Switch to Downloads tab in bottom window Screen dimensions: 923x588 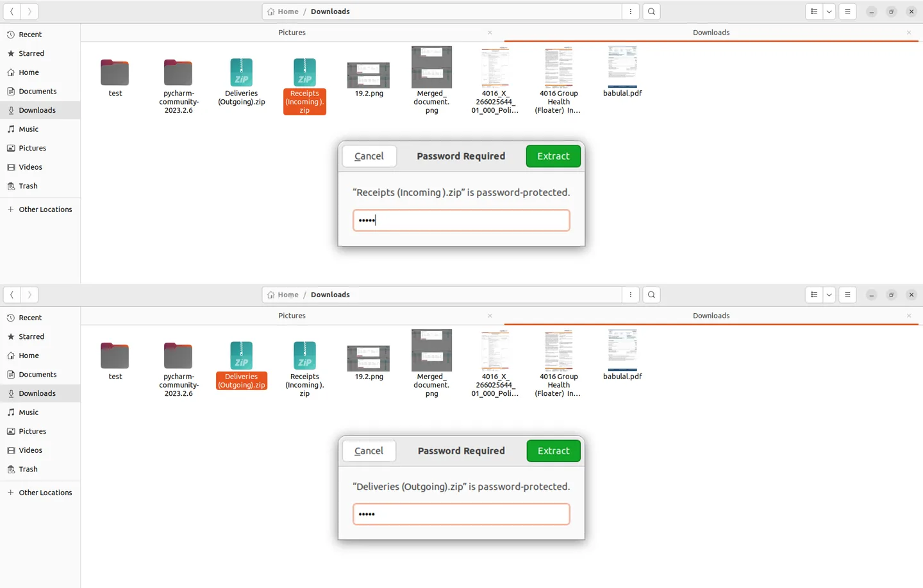711,316
